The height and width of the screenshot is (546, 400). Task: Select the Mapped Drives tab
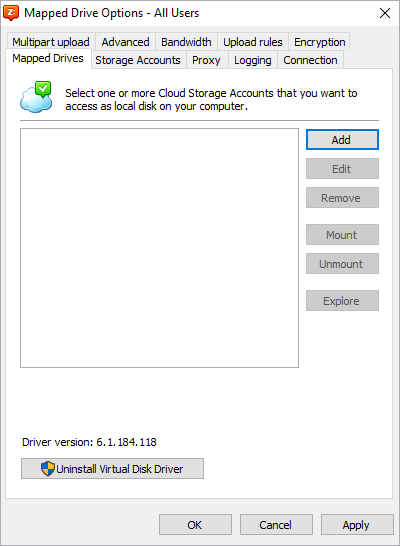pos(48,58)
